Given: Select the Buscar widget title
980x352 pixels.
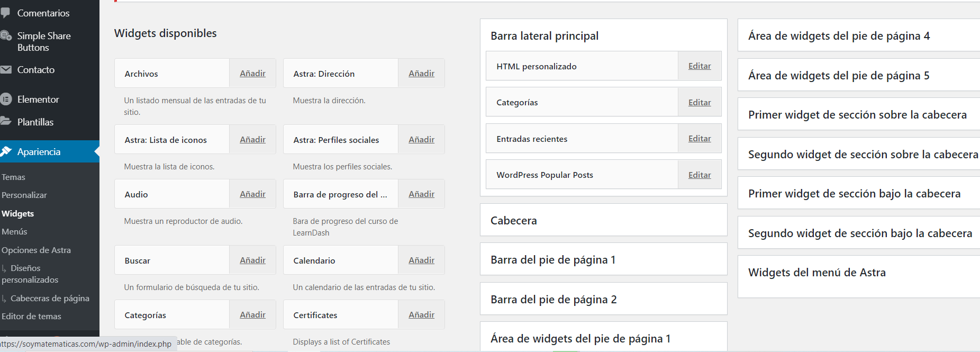Looking at the screenshot, I should click(137, 260).
